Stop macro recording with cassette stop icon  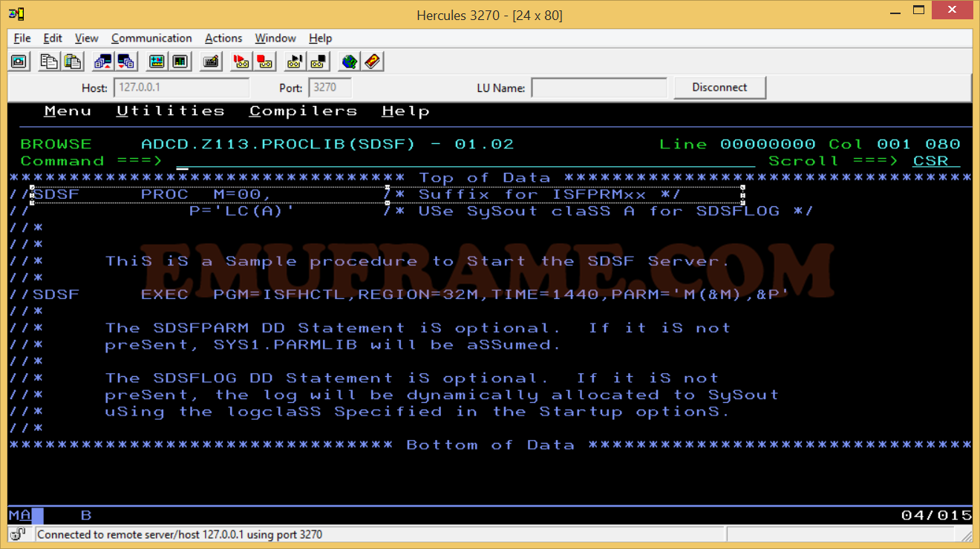264,61
